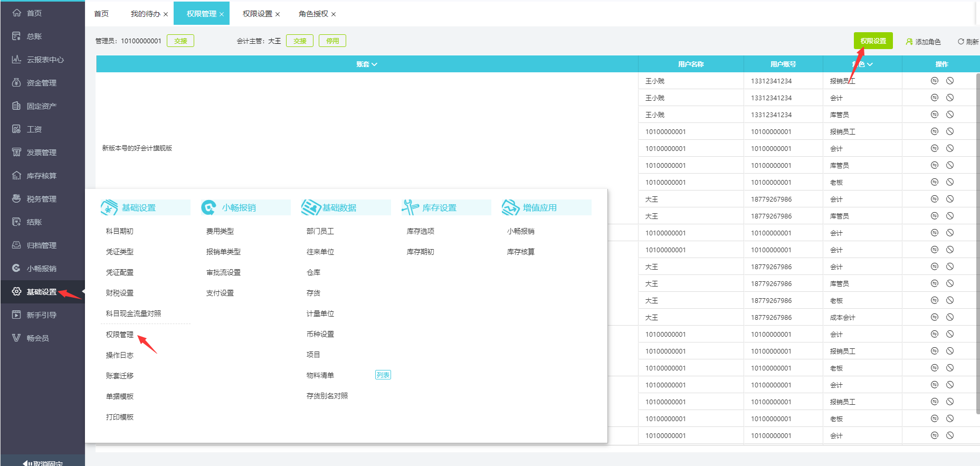Open 操作日志 from the settings menu

tap(120, 355)
